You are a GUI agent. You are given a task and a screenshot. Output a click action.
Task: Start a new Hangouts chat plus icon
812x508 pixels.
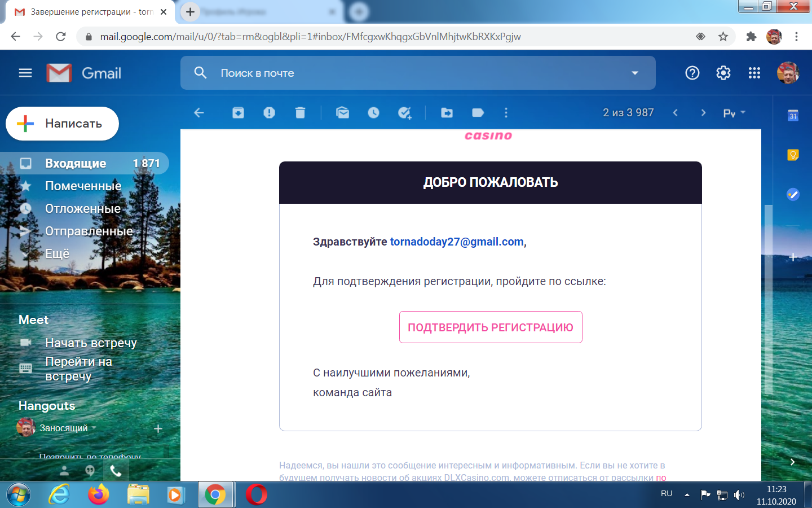click(x=158, y=429)
